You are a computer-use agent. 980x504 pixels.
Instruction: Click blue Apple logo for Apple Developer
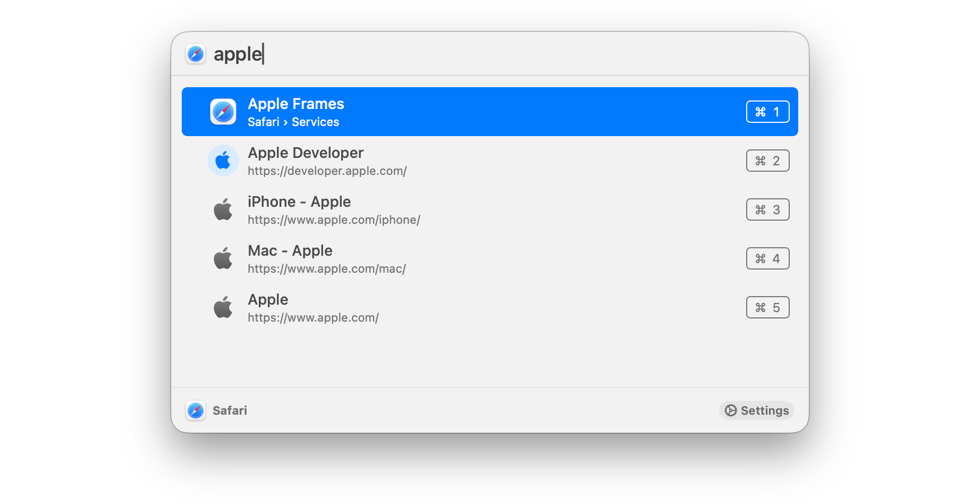tap(223, 161)
